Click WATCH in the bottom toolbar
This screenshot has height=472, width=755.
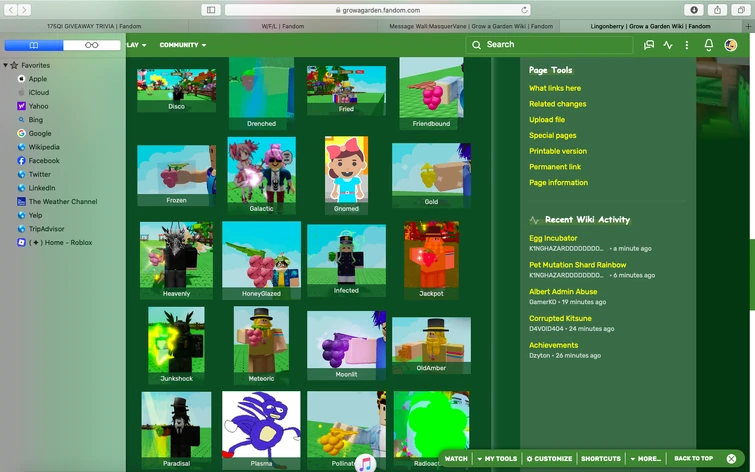tap(456, 459)
